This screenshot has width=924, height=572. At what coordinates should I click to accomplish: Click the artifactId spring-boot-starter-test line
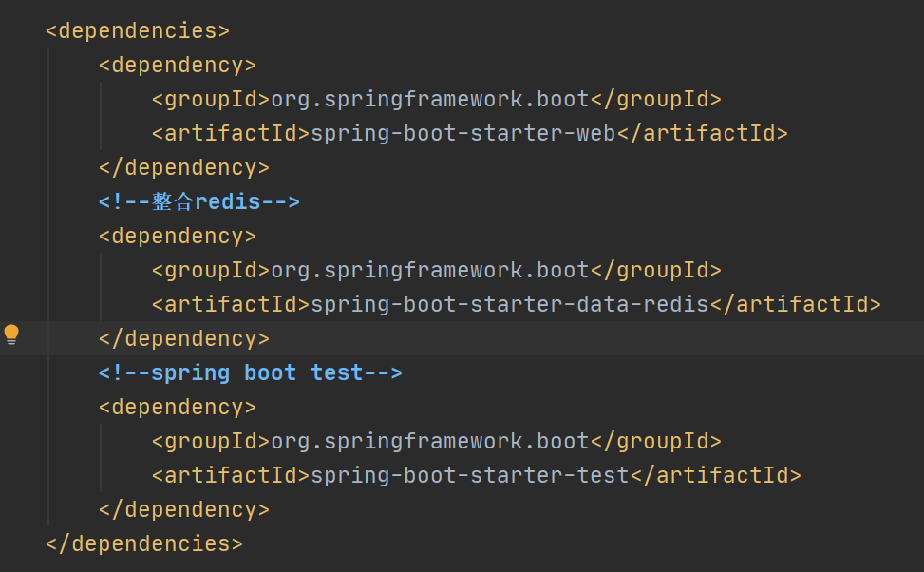[476, 475]
